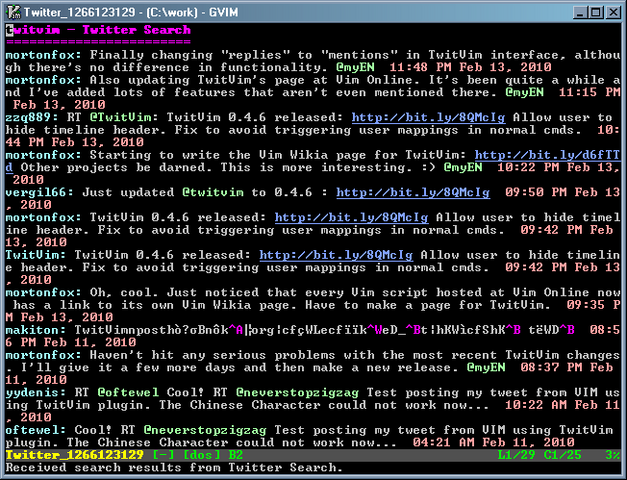Click L1/29 line indicator in status line
627x480 pixels.
tap(516, 455)
